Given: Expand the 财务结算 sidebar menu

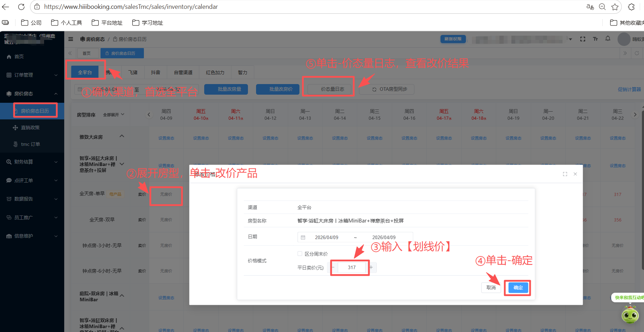Looking at the screenshot, I should pos(32,162).
